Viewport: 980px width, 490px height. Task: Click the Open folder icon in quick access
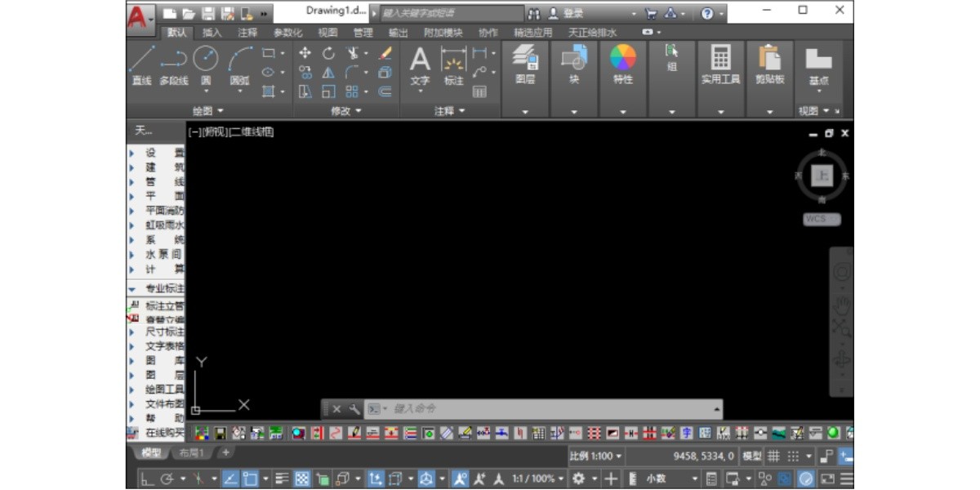tap(189, 13)
